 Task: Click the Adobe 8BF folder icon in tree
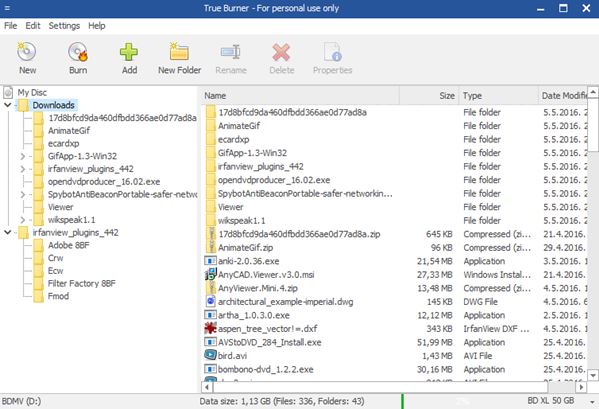tap(38, 245)
